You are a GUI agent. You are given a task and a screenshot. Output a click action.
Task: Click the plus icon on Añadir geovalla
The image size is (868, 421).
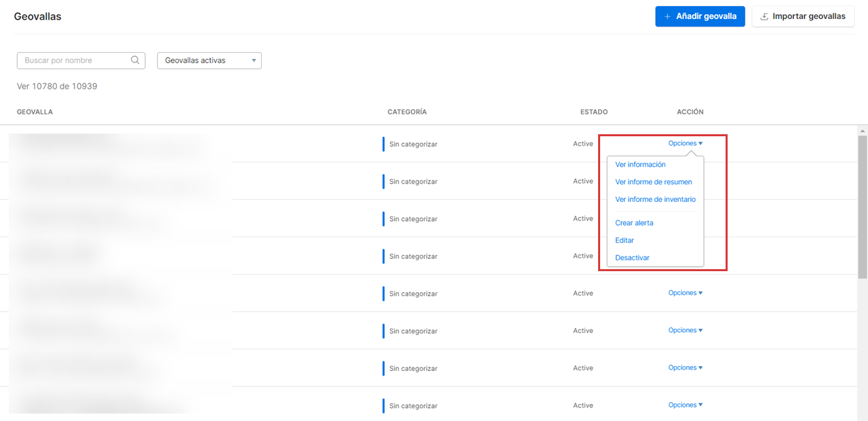[667, 16]
